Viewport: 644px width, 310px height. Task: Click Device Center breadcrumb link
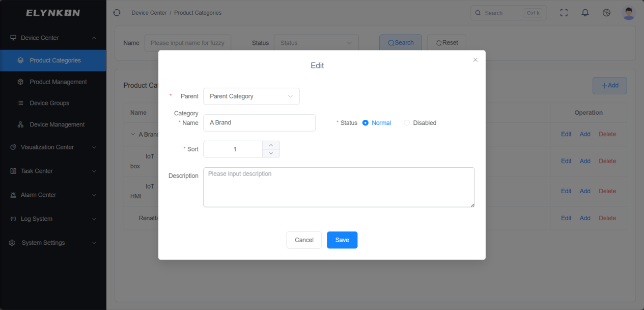click(149, 13)
